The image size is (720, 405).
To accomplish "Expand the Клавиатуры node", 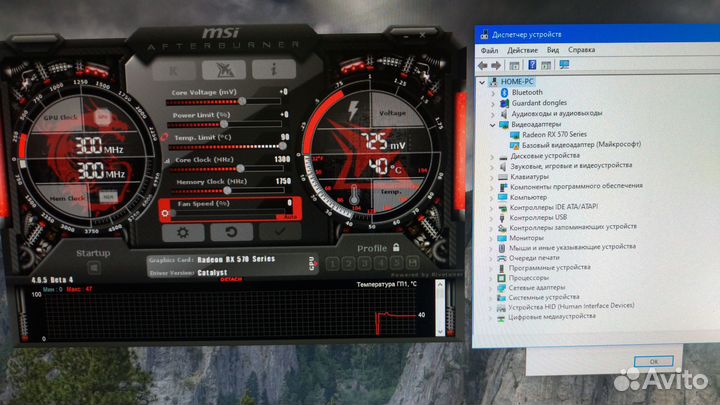I will [492, 177].
